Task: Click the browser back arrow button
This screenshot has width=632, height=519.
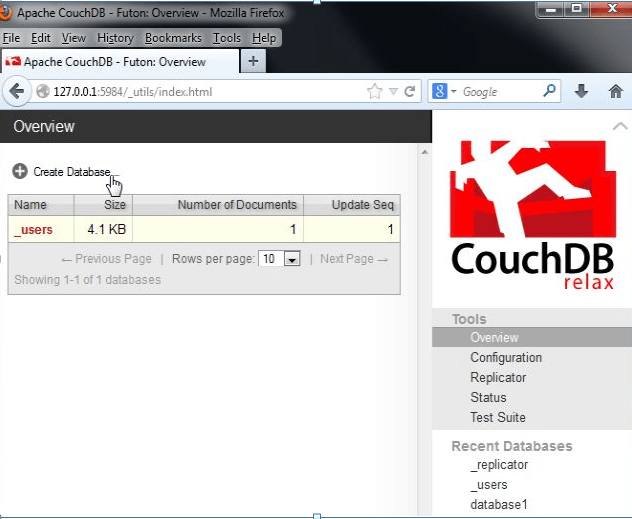Action: point(17,91)
